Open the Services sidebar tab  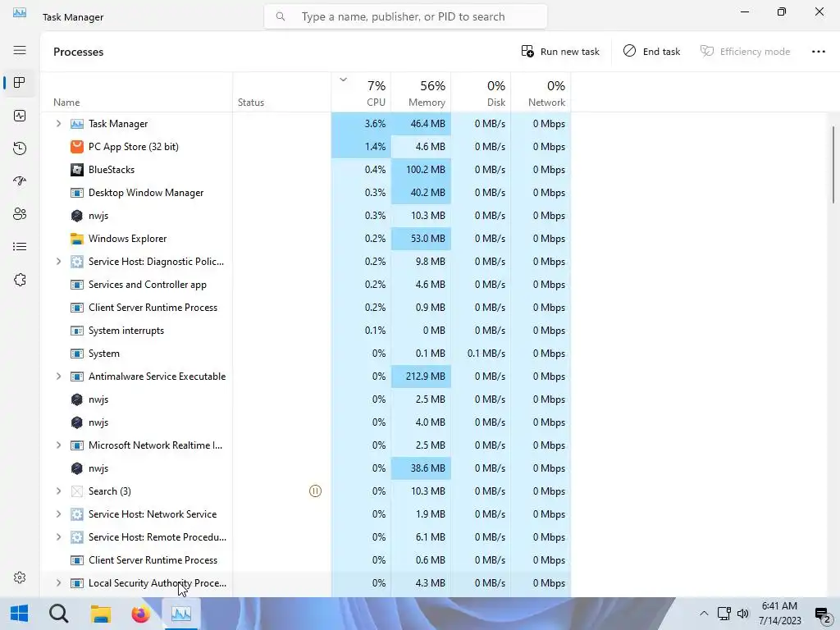20,280
